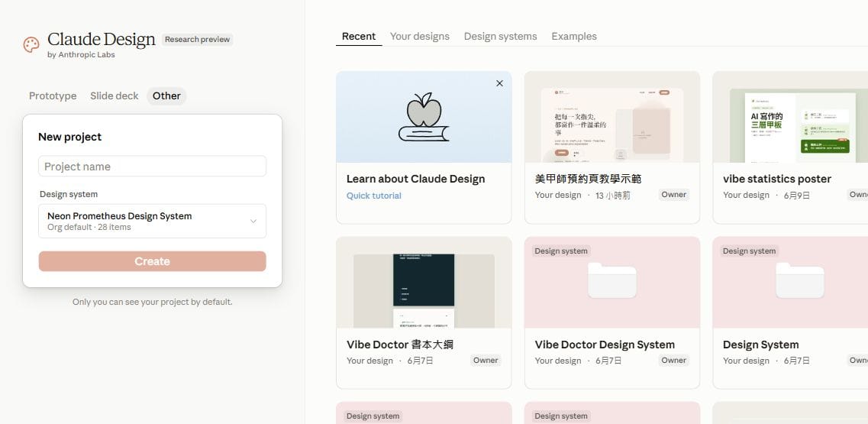Screen dimensions: 868x424
Task: Open the Quick tutorial link
Action: pyautogui.click(x=373, y=196)
